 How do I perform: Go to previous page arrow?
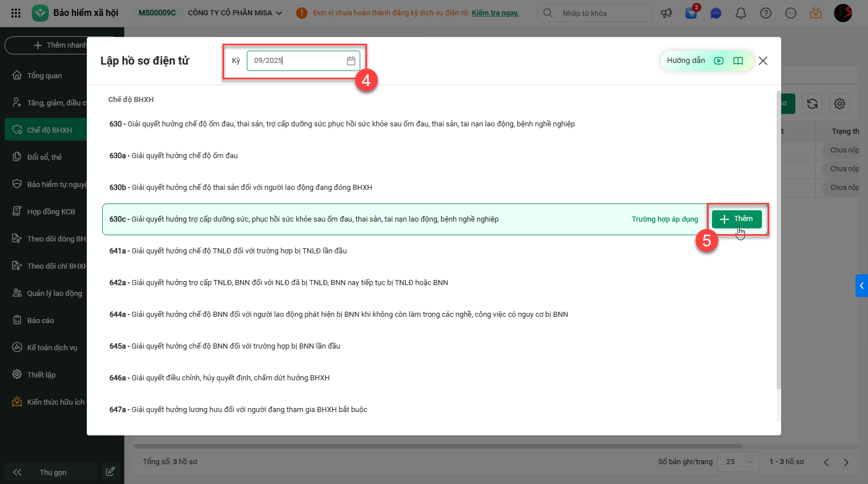(826, 462)
